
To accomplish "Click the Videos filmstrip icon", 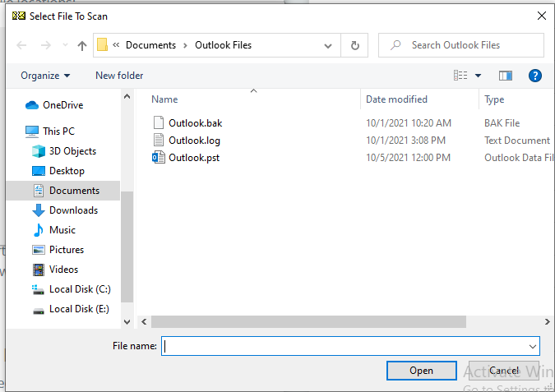I will point(39,270).
